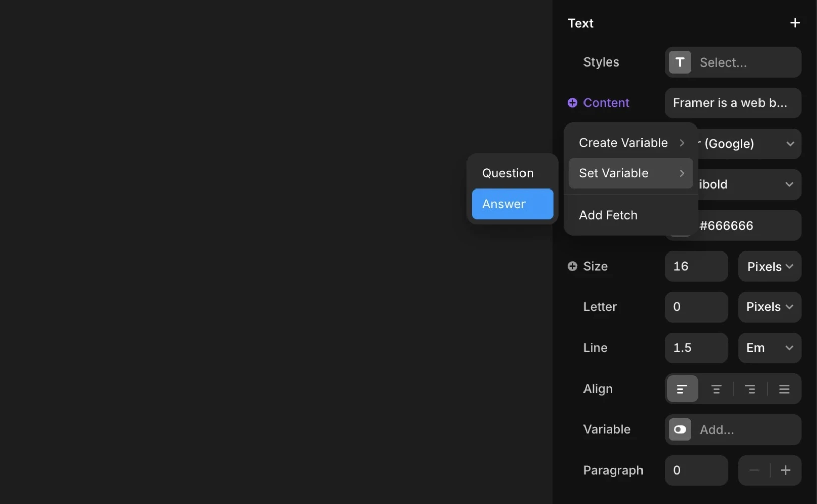The image size is (817, 504).
Task: Click the T icon in Styles field
Action: (680, 62)
